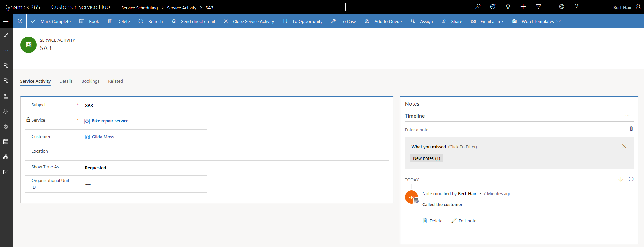
Task: Click the timeline info circle icon
Action: pos(631,179)
